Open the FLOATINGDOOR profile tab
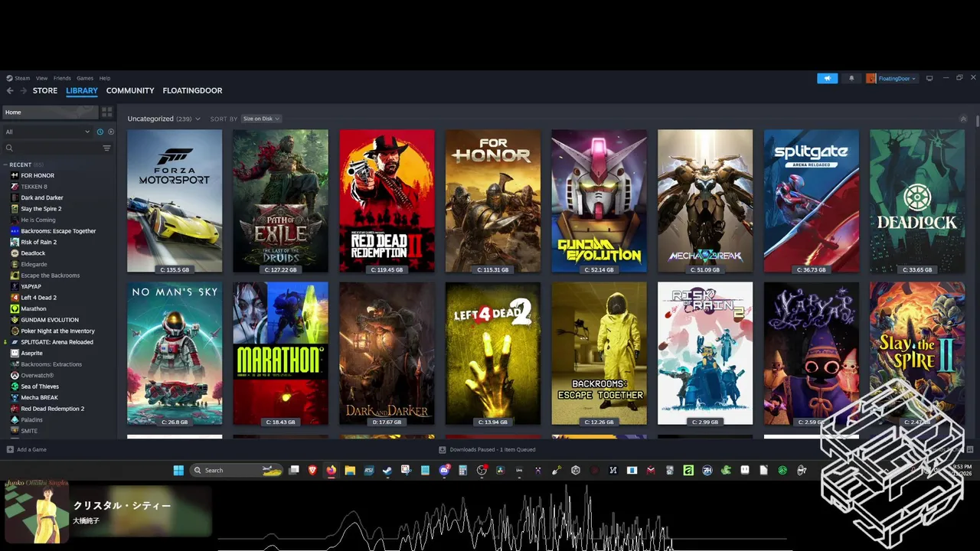This screenshot has height=551, width=980. [192, 90]
